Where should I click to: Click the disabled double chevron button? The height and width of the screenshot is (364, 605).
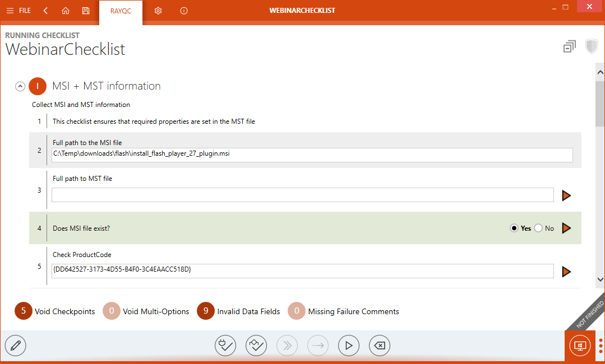click(x=287, y=346)
